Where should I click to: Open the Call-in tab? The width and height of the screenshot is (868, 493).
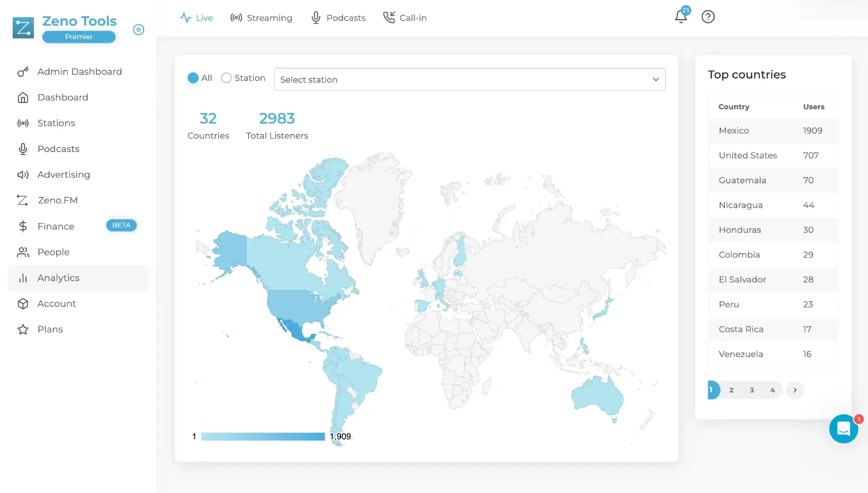[x=405, y=18]
